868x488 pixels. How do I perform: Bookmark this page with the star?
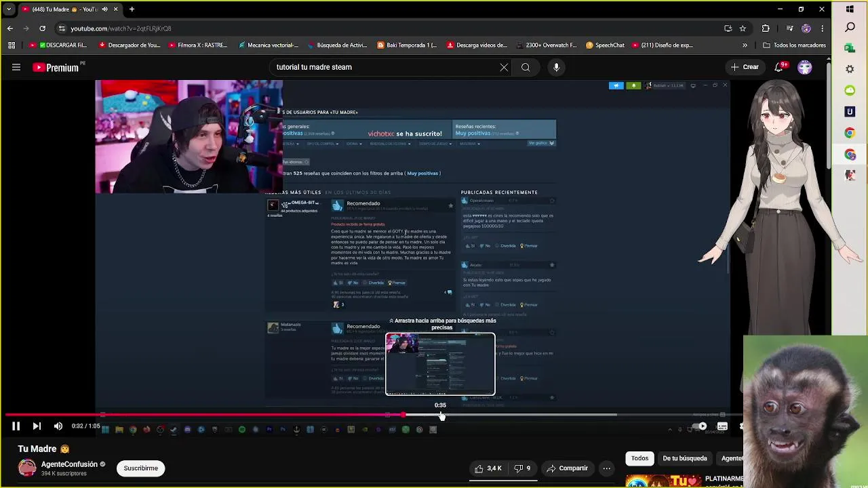pos(743,28)
